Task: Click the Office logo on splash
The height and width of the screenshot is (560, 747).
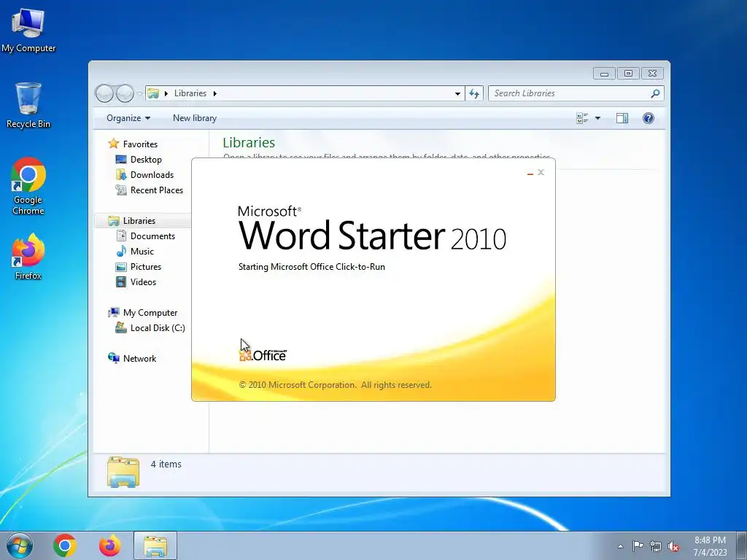Action: (x=263, y=355)
